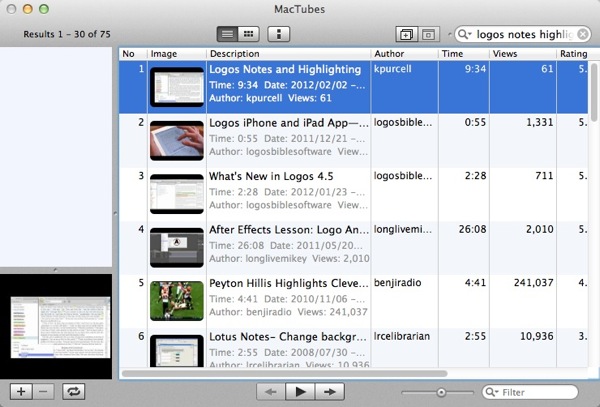The width and height of the screenshot is (600, 407).
Task: Click the title Logos iPhone and iPad App
Action: point(289,123)
